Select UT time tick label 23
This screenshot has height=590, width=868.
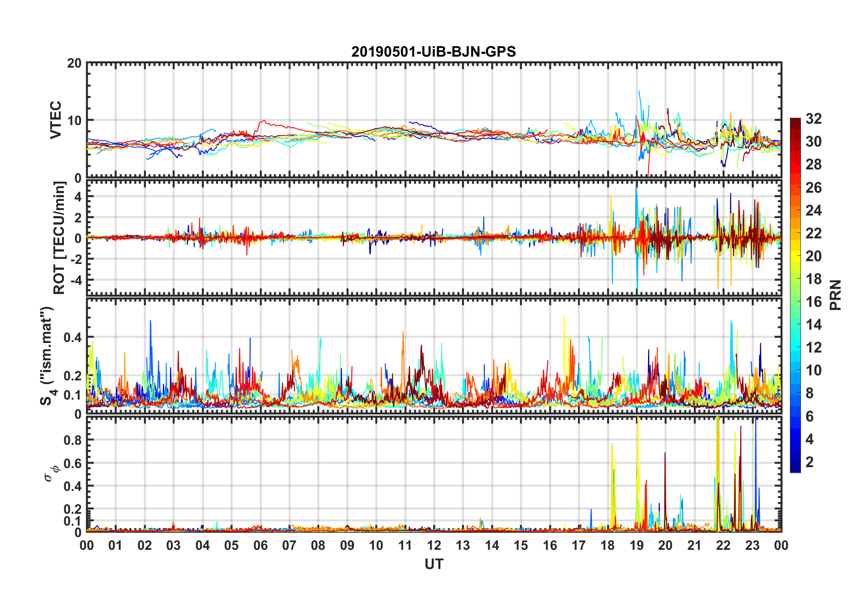coord(753,546)
